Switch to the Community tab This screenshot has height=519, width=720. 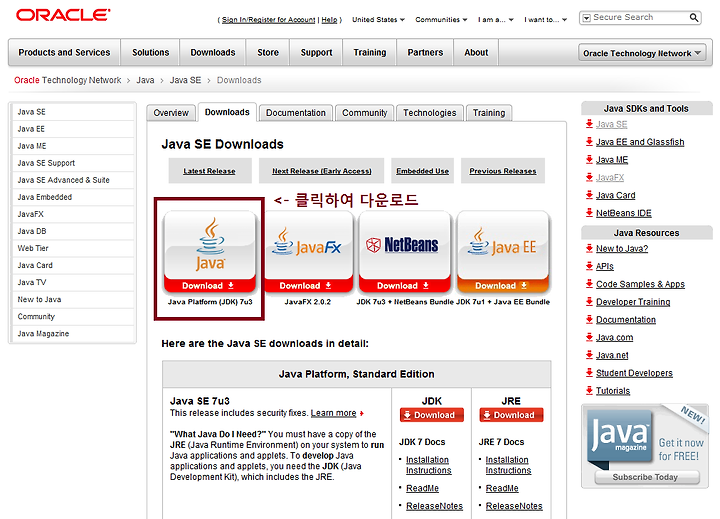pyautogui.click(x=365, y=113)
